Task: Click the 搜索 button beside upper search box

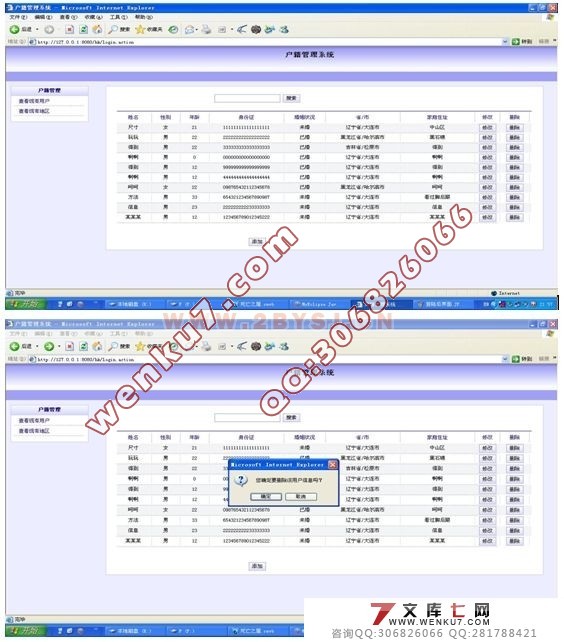Action: 292,98
